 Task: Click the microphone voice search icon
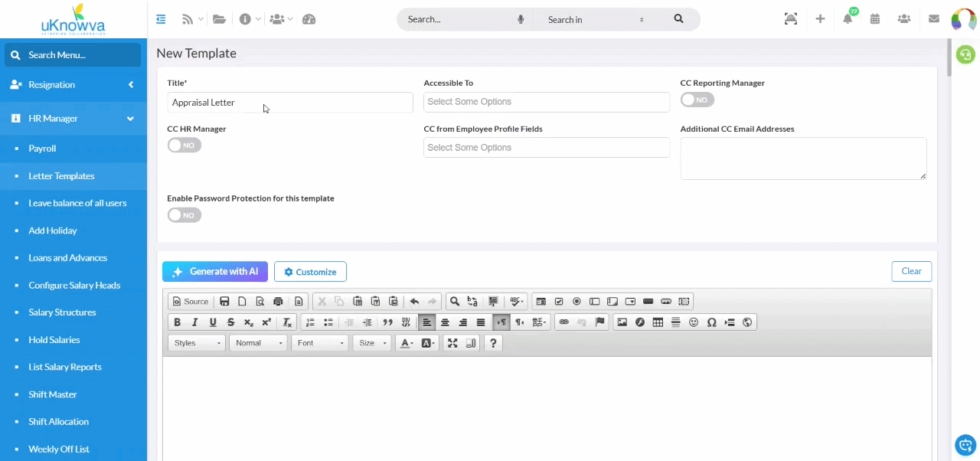pyautogui.click(x=521, y=19)
